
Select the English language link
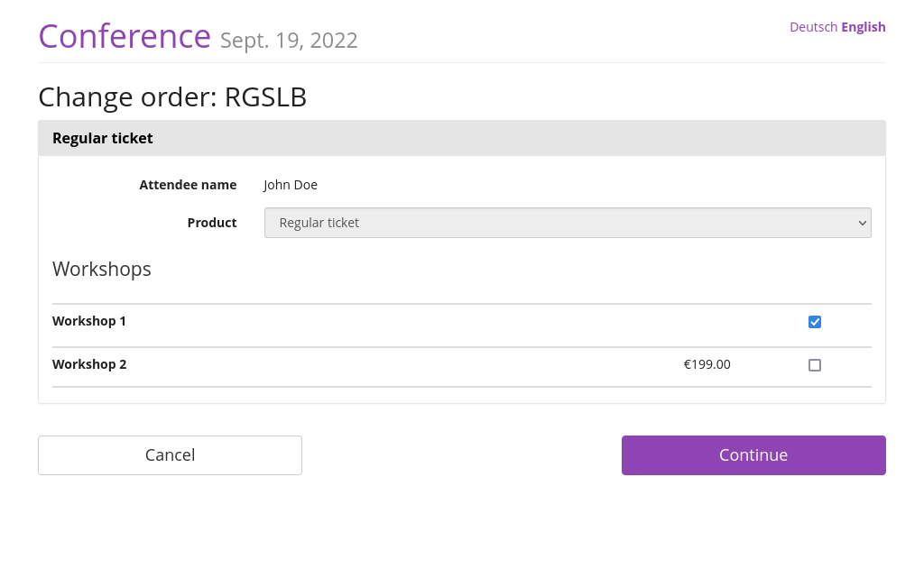coord(864,27)
